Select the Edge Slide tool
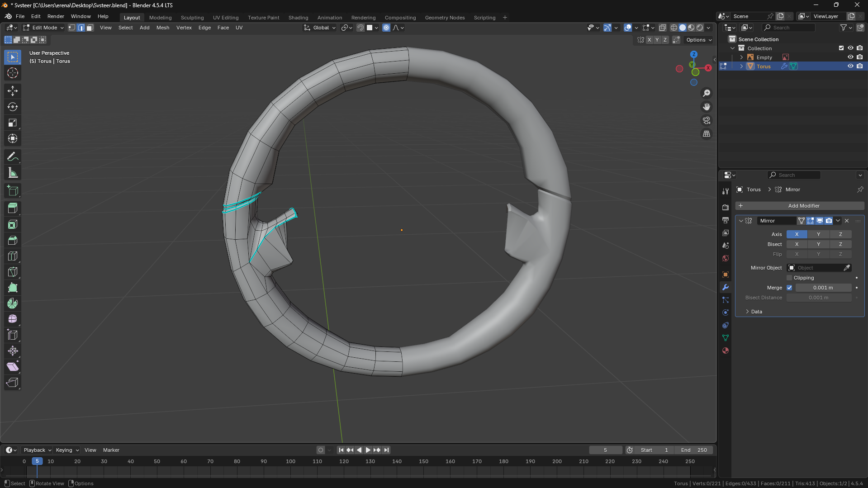Image resolution: width=868 pixels, height=488 pixels. pos(13,335)
